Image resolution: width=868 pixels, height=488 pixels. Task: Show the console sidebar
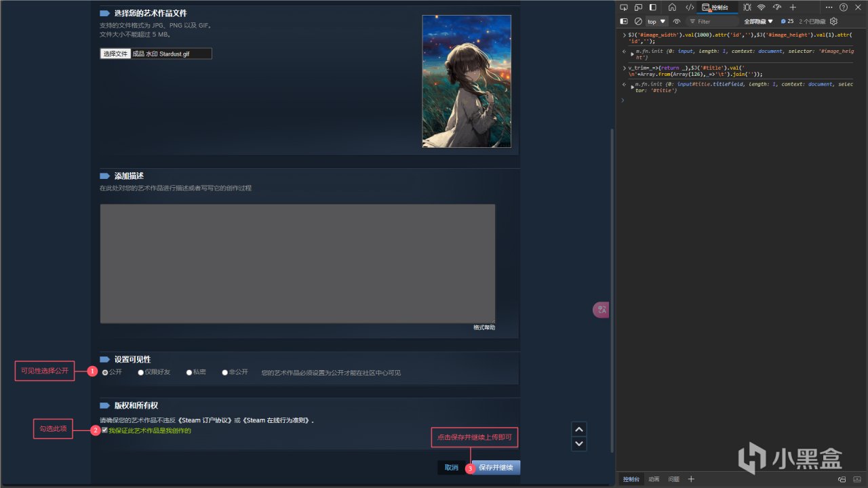click(x=625, y=21)
